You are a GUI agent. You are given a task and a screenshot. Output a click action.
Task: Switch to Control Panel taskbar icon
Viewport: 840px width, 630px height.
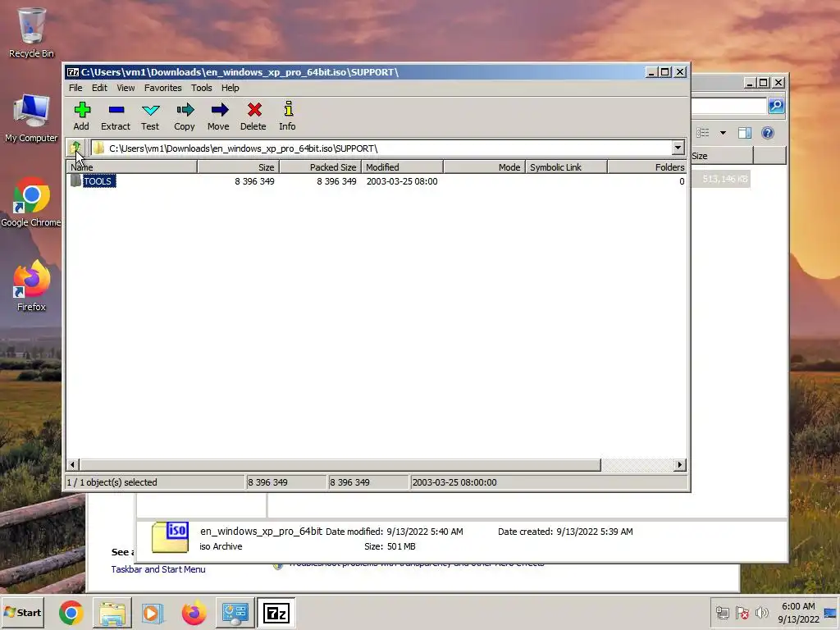coord(235,613)
